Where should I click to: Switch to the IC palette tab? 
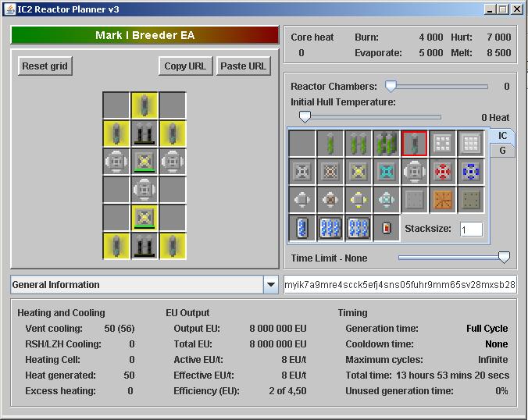pyautogui.click(x=502, y=136)
